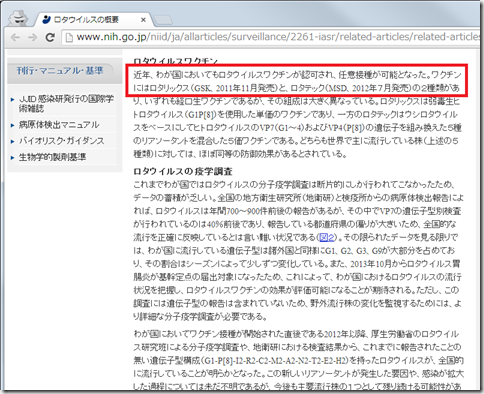Screen dimensions: 484x394
Task: Click the browser Forward arrow
Action: [x=32, y=37]
